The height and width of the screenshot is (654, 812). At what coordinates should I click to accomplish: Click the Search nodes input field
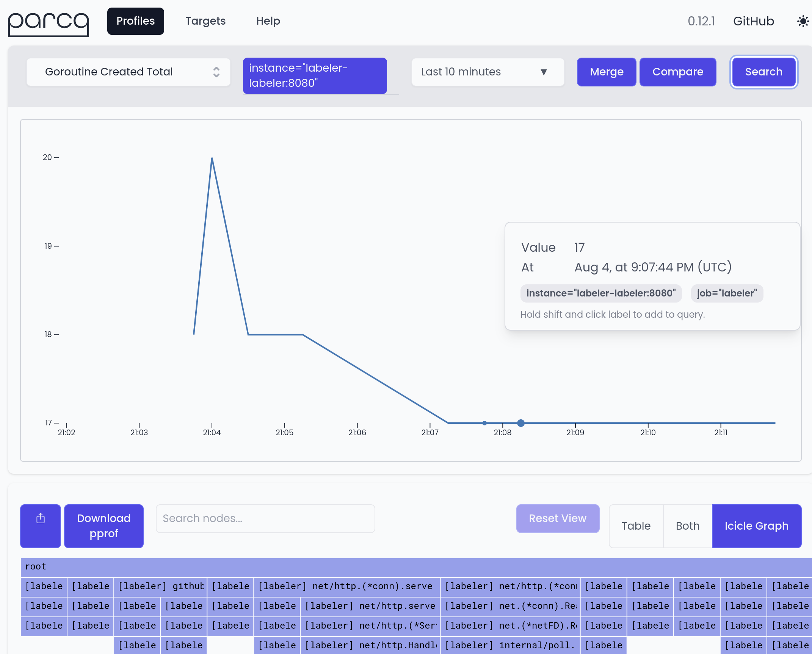pos(265,518)
